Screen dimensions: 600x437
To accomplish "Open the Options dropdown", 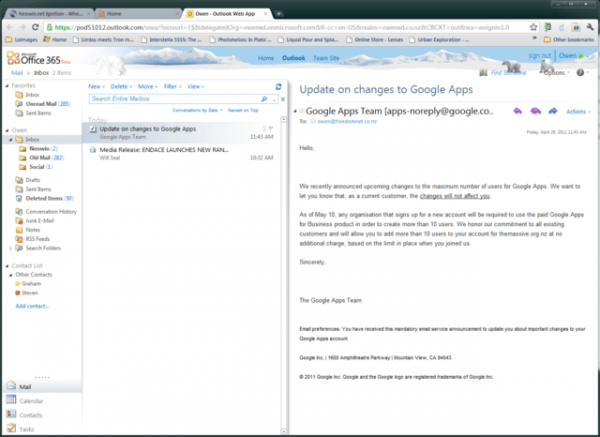I will click(556, 73).
